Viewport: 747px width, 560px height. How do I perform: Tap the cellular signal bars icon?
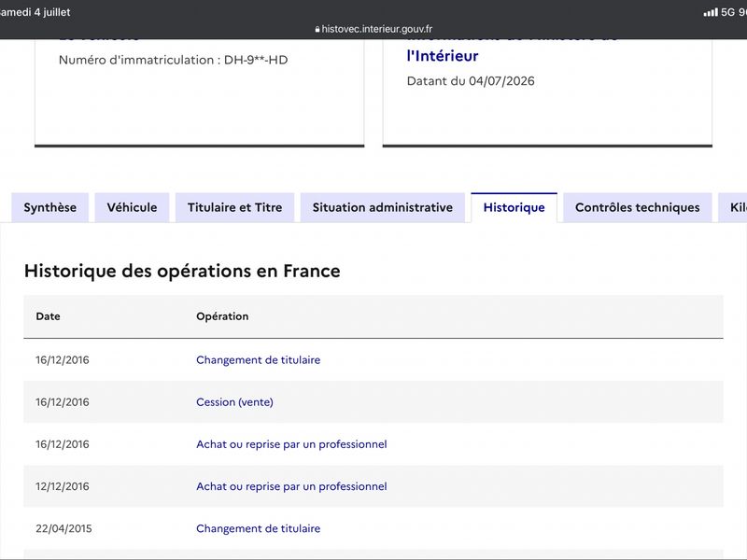coord(711,12)
